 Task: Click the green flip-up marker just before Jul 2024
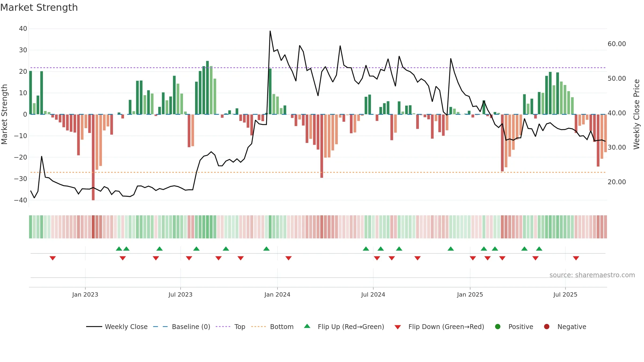pos(366,249)
